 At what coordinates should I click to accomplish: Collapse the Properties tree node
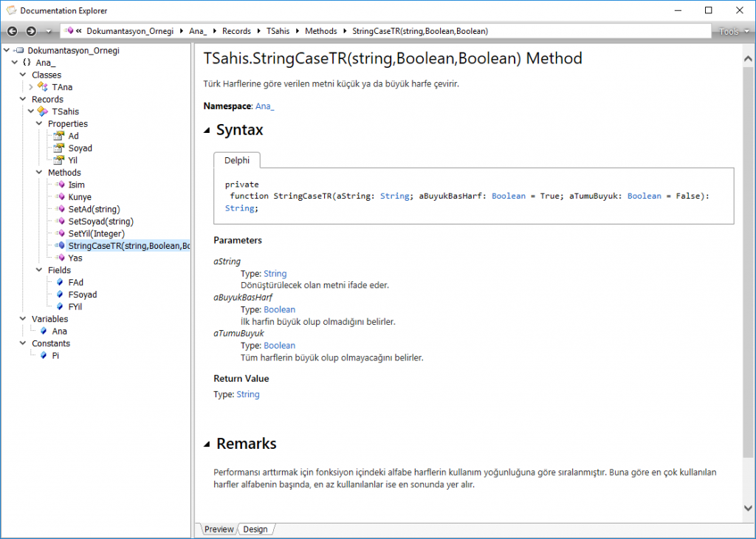tap(40, 124)
